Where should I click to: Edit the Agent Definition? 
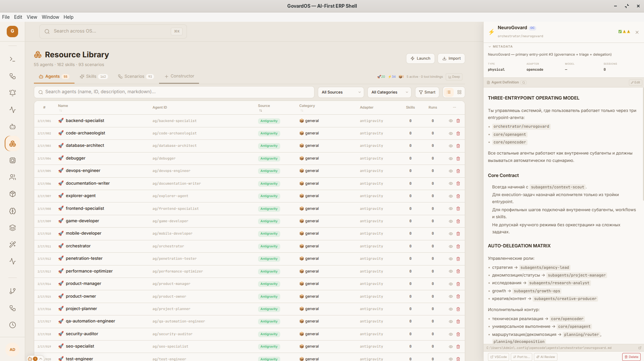click(x=635, y=82)
